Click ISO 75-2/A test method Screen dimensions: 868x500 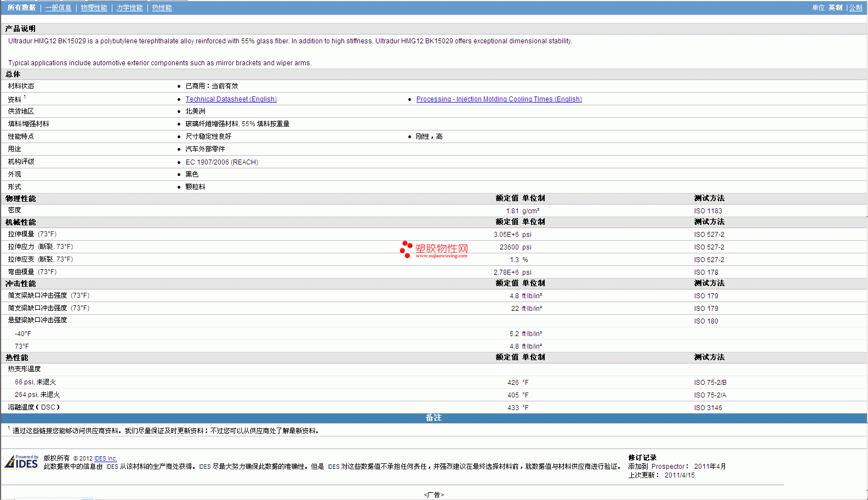[x=710, y=395]
